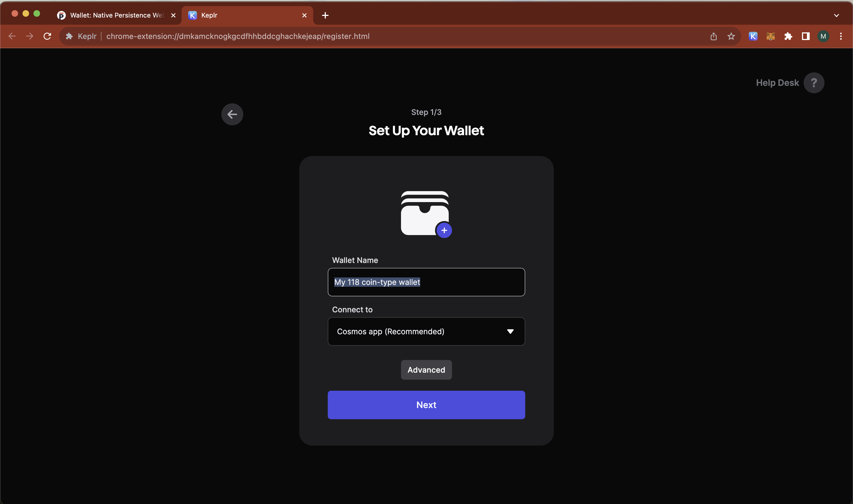Image resolution: width=853 pixels, height=504 pixels.
Task: Open Help Desk question mark icon
Action: point(814,83)
